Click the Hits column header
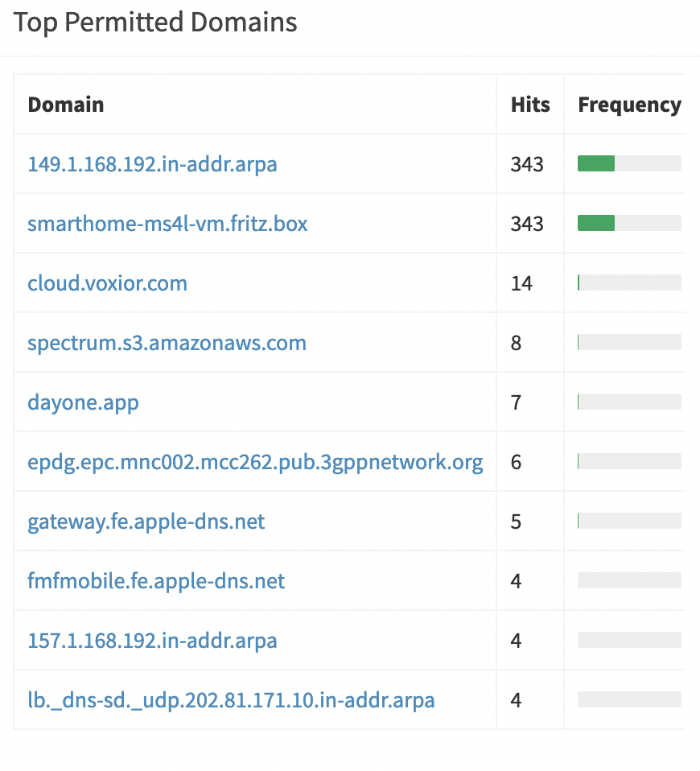Viewport: 700px width, 771px height. tap(530, 105)
